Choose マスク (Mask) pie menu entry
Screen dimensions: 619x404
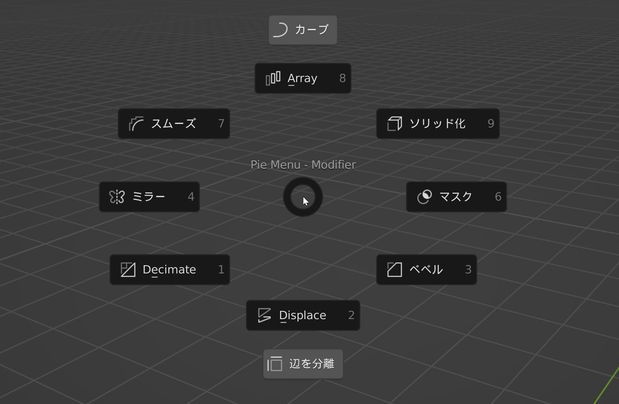[456, 197]
